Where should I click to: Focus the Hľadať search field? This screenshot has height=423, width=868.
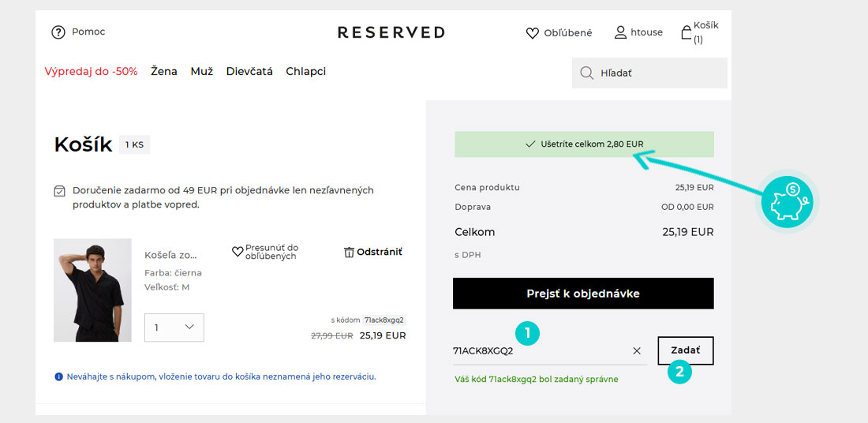click(649, 73)
